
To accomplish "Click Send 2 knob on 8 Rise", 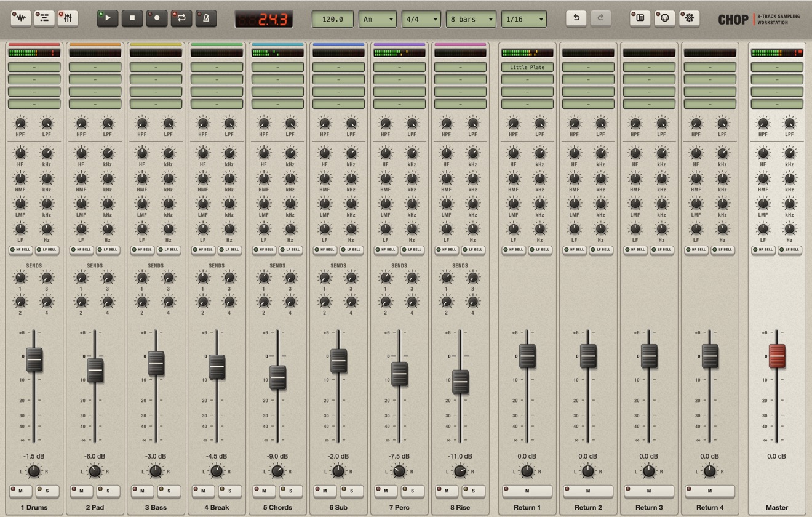I will [x=447, y=302].
